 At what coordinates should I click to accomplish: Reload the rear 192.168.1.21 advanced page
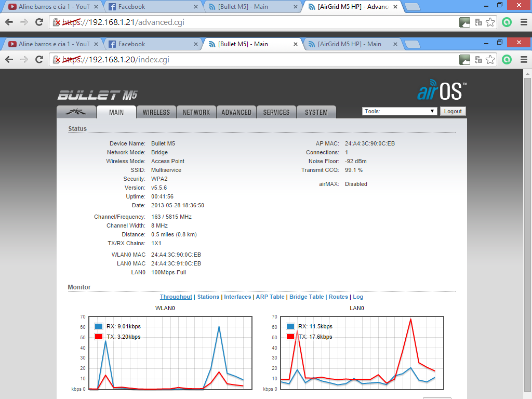39,22
